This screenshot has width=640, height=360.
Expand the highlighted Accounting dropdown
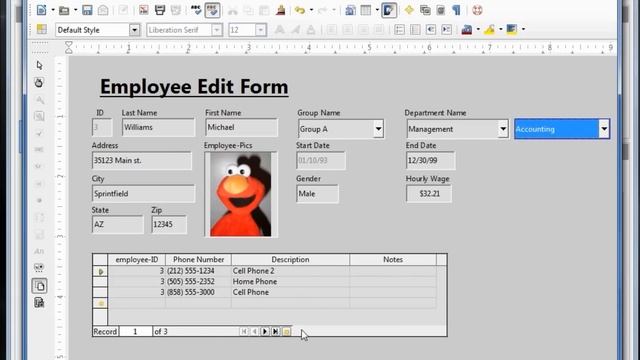pos(604,129)
